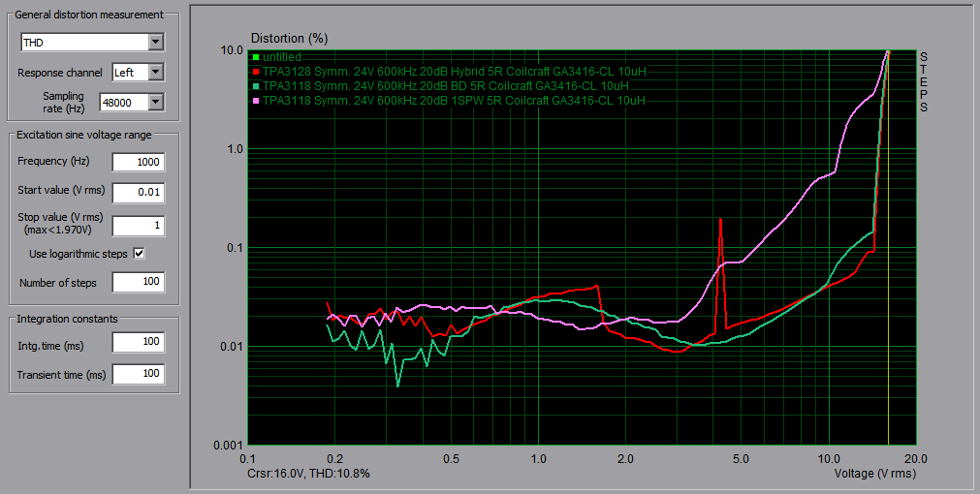
Task: Select the teal TPA3118 BD legend swatch
Action: (256, 85)
